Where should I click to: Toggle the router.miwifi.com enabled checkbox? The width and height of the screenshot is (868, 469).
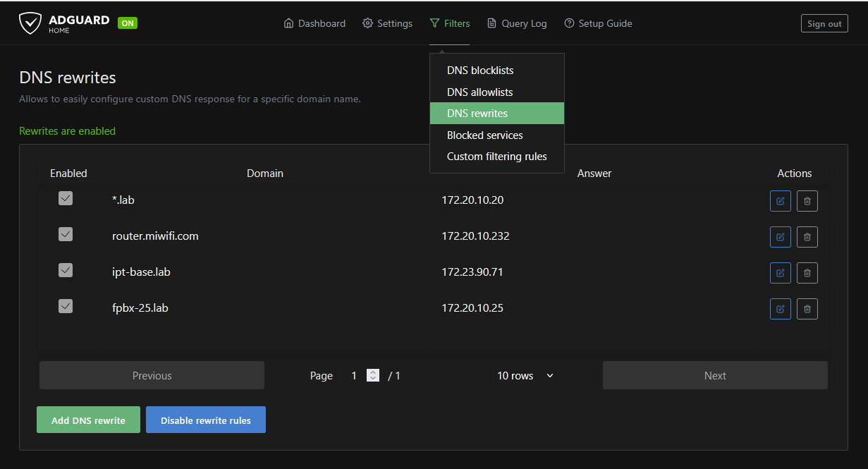[66, 234]
